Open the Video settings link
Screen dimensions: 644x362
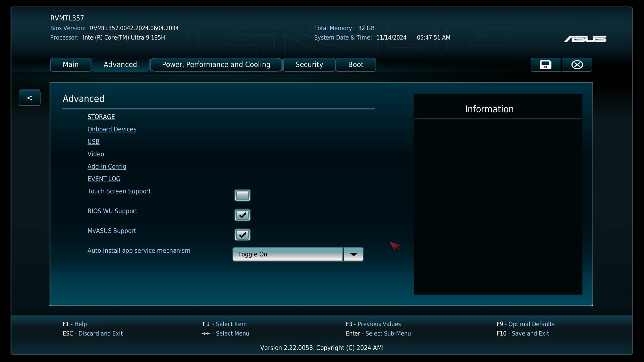[x=96, y=154]
